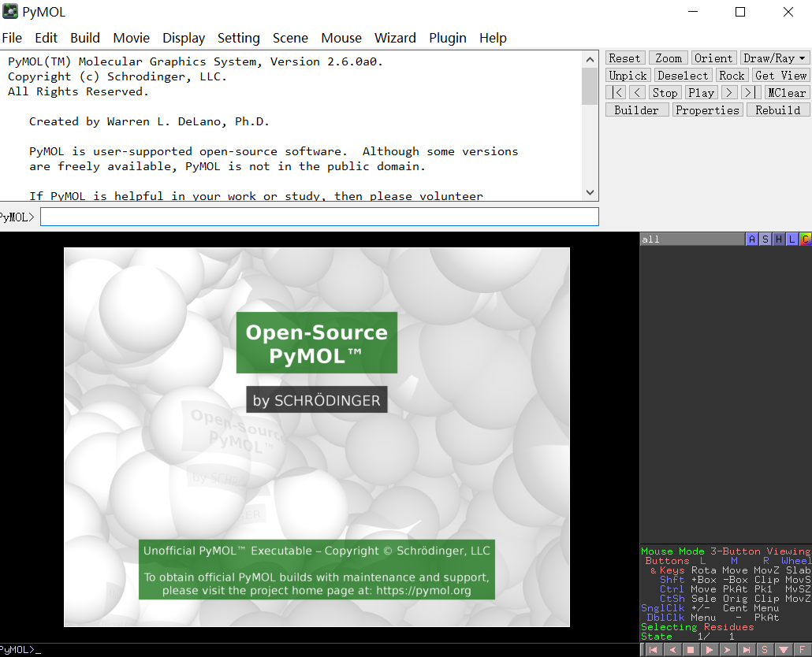Click the 'Mouse Mode 3-Button Viewing' line

(725, 551)
